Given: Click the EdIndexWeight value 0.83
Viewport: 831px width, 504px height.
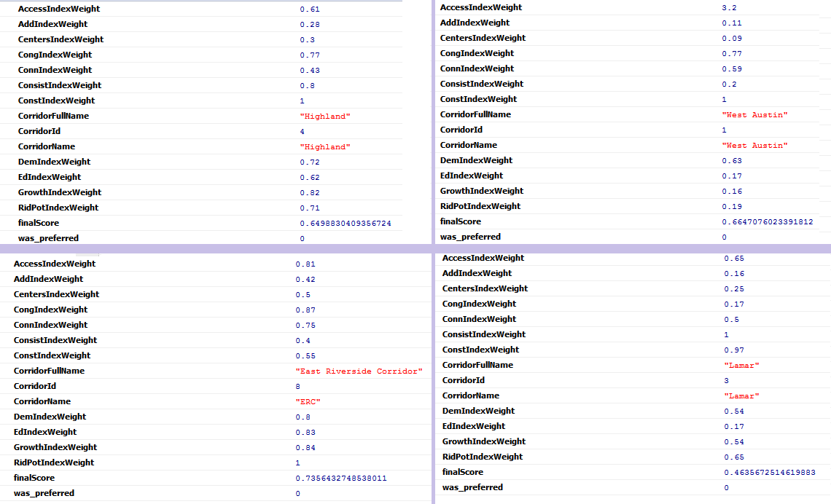Looking at the screenshot, I should click(x=305, y=433).
